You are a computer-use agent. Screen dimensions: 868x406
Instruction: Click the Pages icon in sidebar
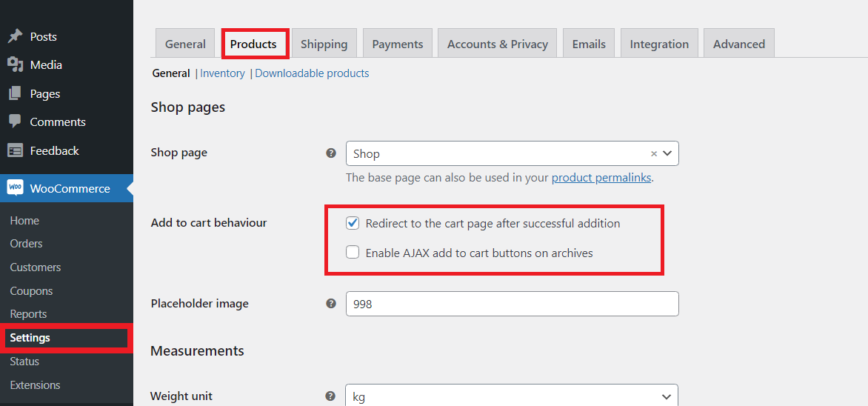point(15,94)
